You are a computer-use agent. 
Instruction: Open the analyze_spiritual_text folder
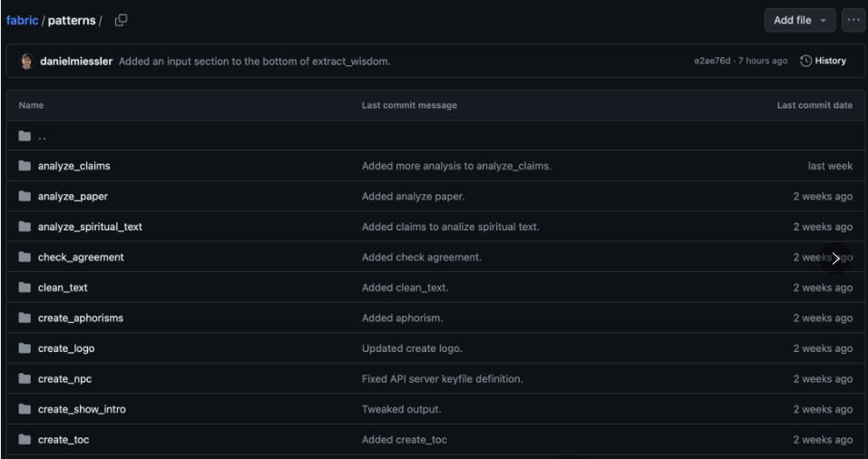point(90,227)
